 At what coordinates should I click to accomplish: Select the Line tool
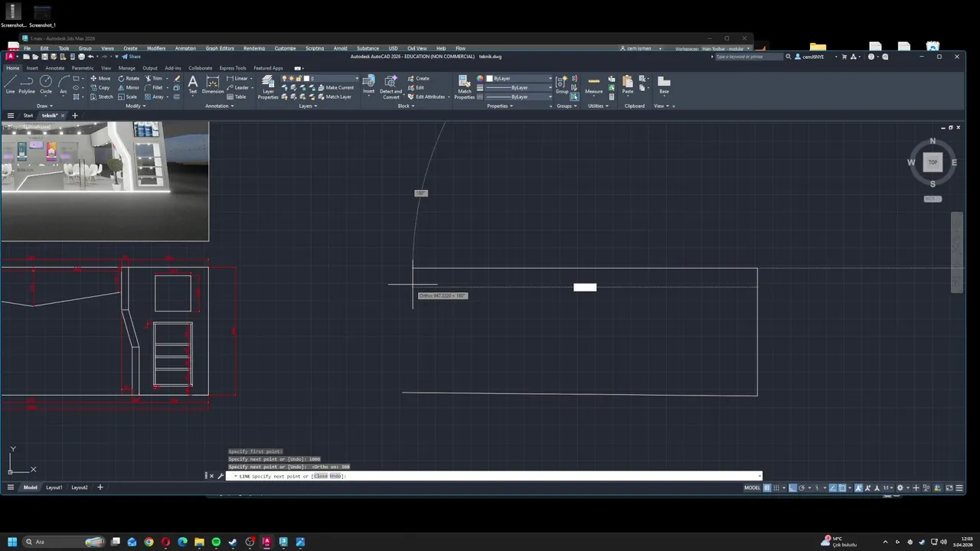(10, 84)
